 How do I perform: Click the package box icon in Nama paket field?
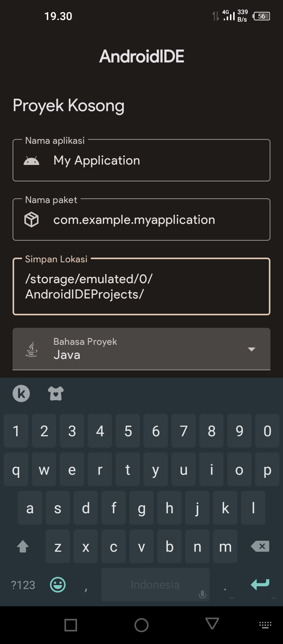click(x=31, y=220)
